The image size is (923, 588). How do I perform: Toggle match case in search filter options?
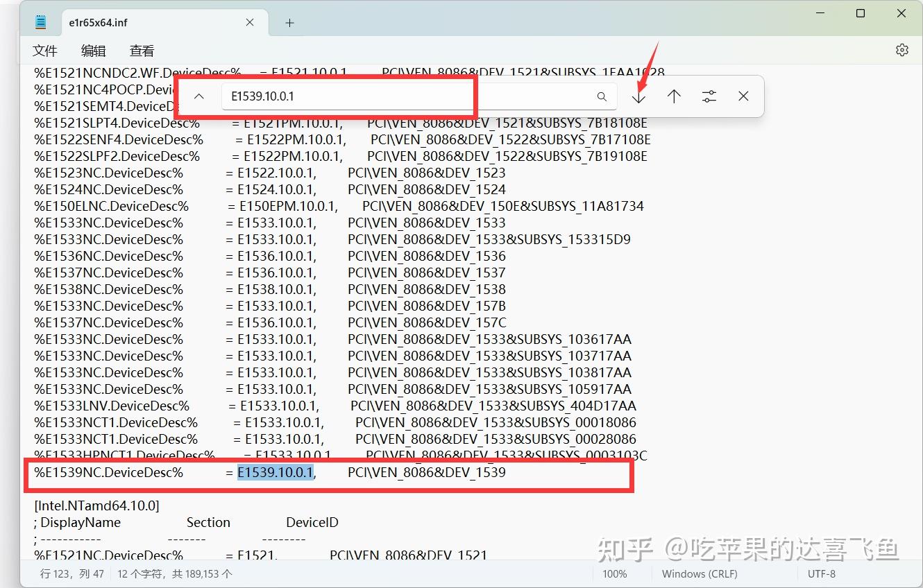tap(709, 96)
